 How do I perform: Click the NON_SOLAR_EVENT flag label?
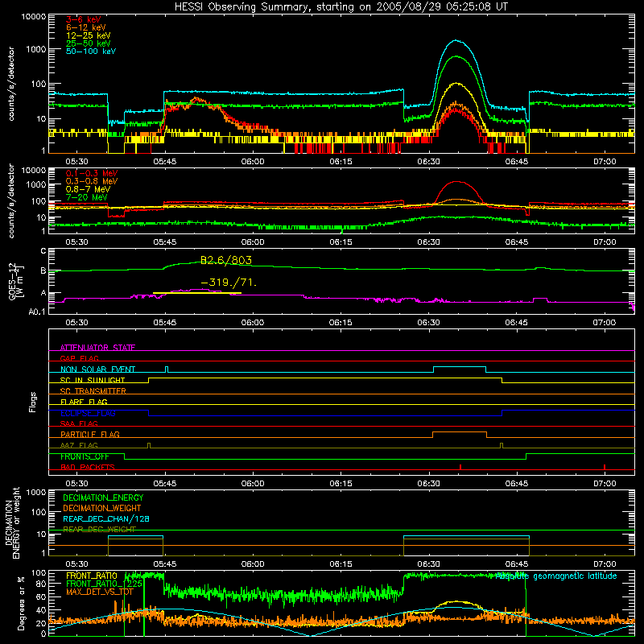coord(97,369)
